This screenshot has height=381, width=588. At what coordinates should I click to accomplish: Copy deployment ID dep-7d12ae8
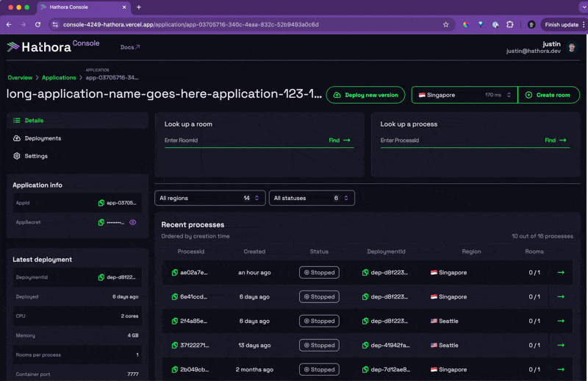(365, 370)
